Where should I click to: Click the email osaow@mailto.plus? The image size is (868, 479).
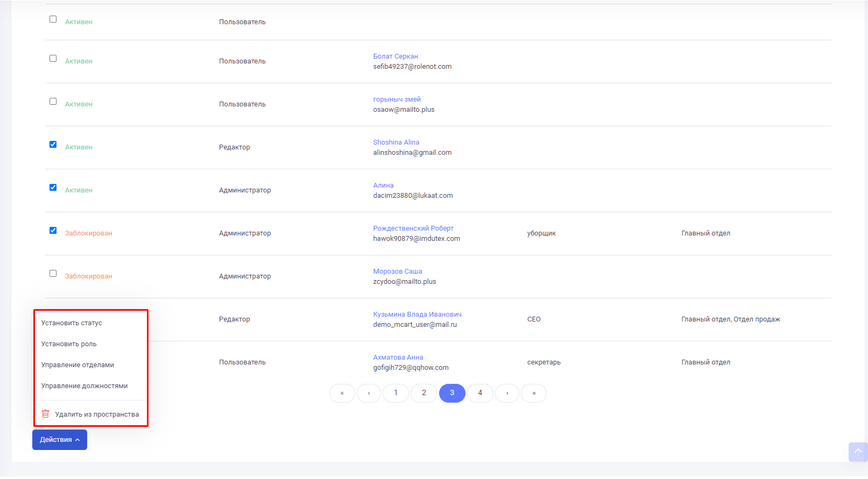[x=404, y=110]
